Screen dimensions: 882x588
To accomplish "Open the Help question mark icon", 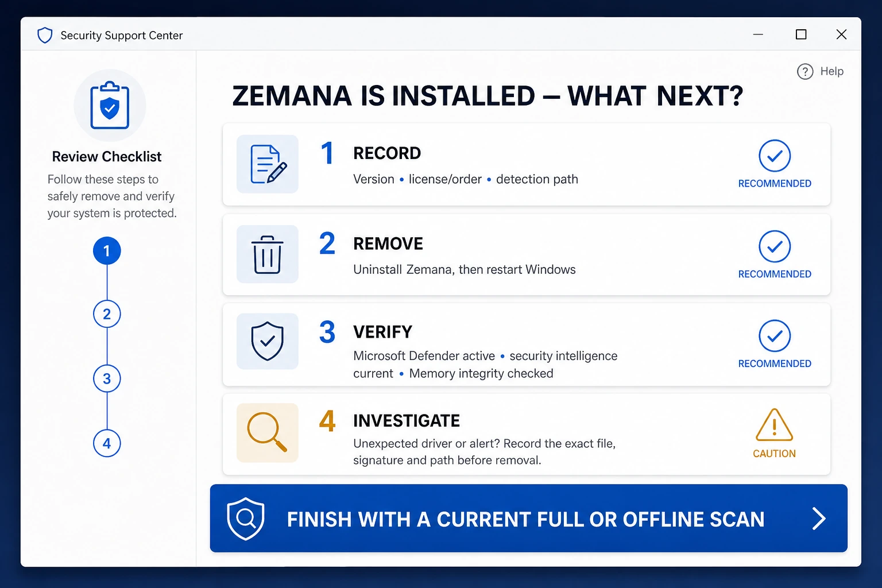I will [805, 71].
